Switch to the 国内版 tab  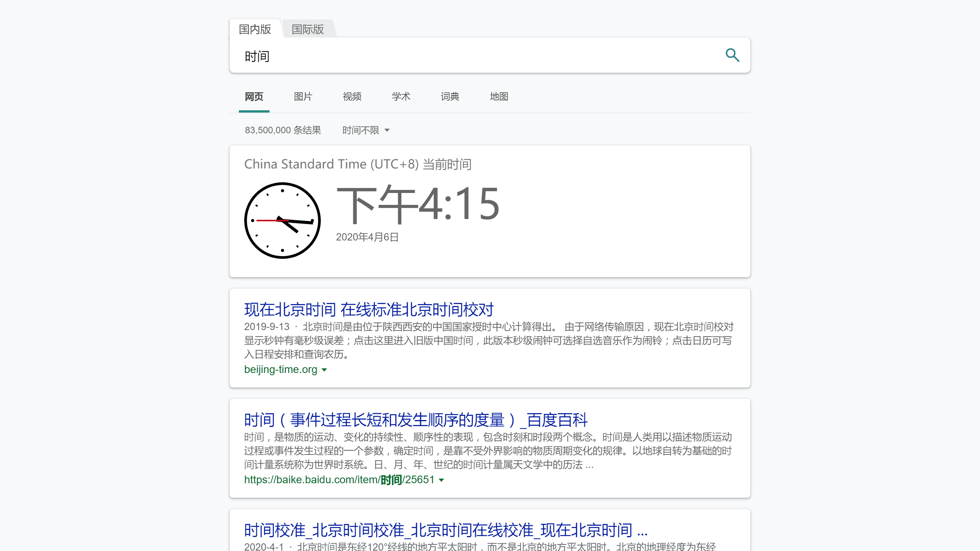click(255, 29)
